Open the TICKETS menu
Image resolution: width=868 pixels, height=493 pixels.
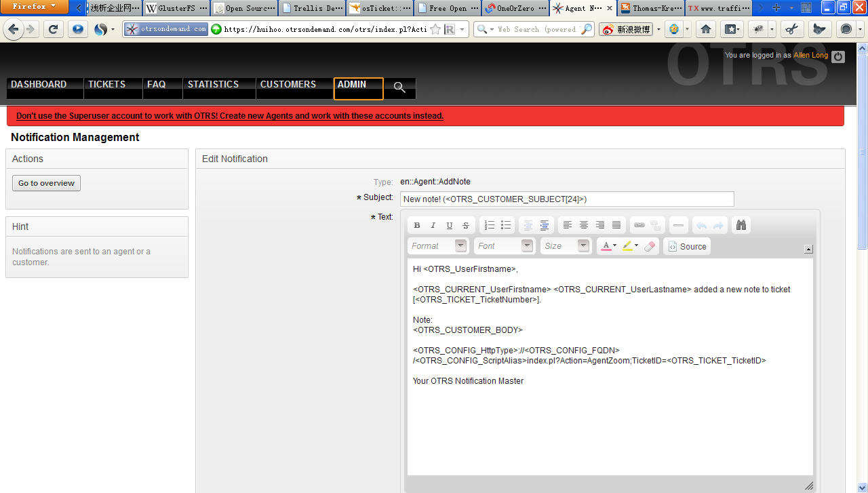tap(107, 85)
